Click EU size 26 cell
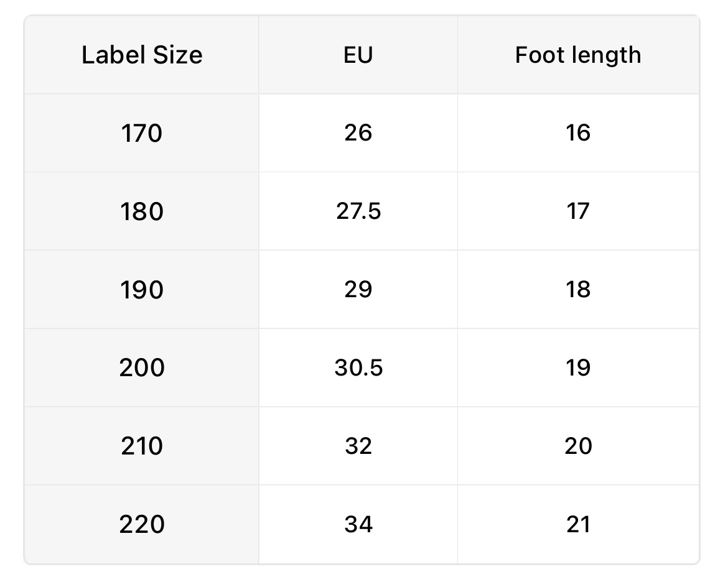The image size is (728, 577). coord(358,133)
